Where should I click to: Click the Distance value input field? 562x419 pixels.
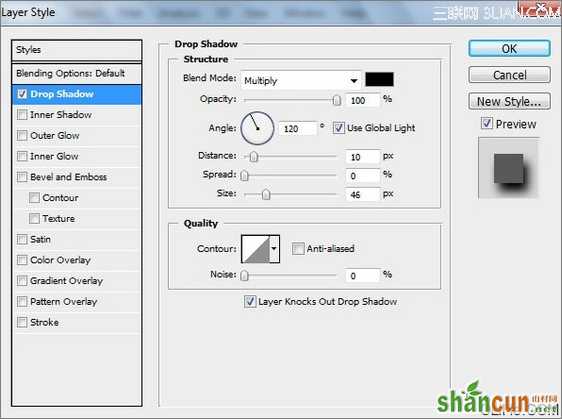[x=363, y=157]
